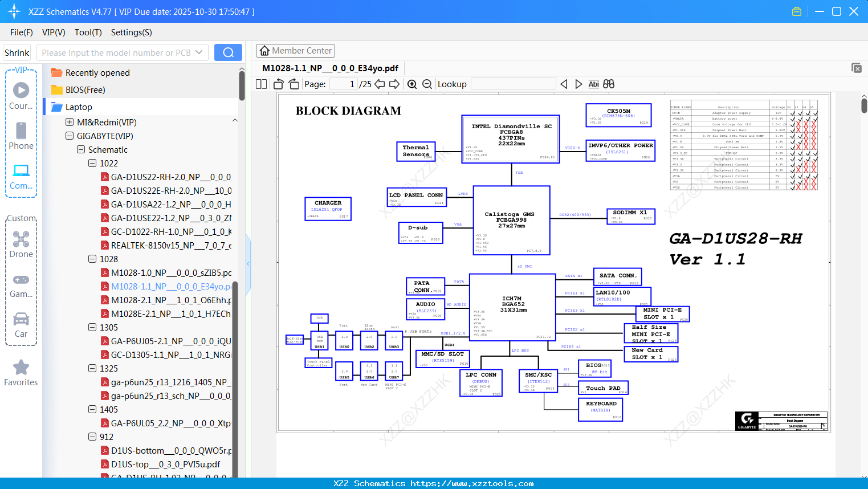The width and height of the screenshot is (868, 489).
Task: Open the Game console sidebar category
Action: coord(21,285)
